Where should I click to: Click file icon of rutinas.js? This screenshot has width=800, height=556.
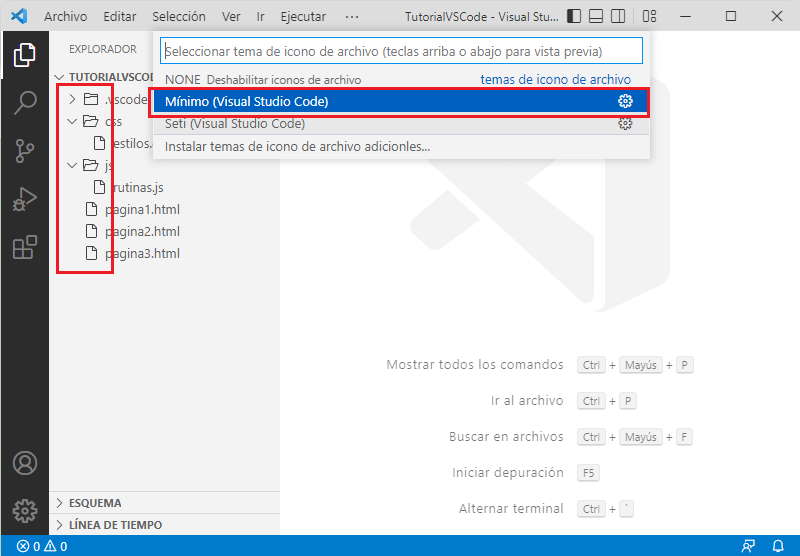click(99, 187)
